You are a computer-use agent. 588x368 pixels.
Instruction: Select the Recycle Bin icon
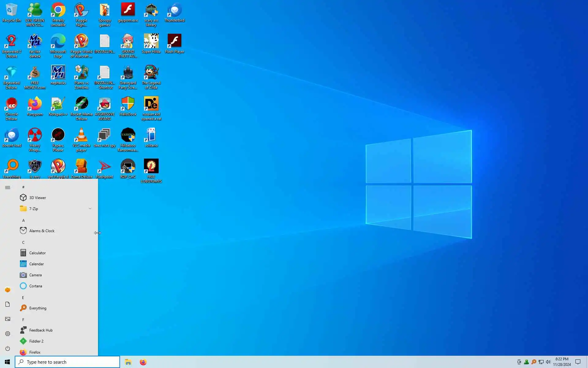[11, 11]
